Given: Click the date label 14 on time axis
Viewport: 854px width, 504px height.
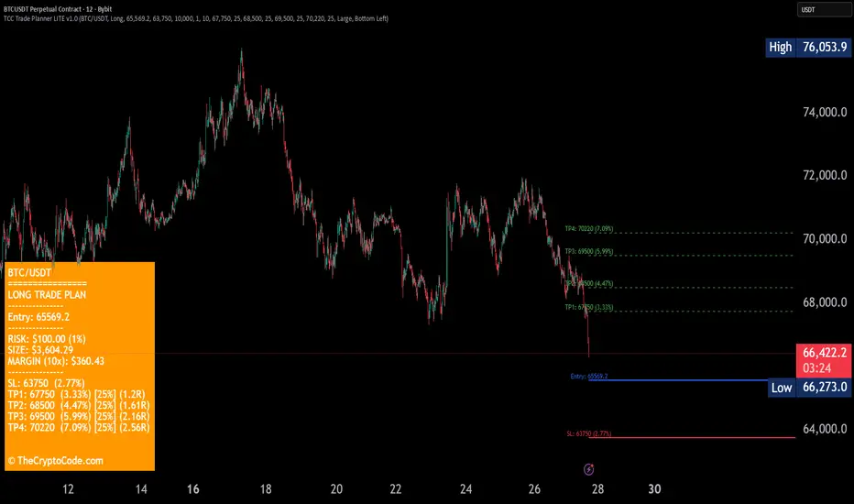Looking at the screenshot, I should 141,489.
